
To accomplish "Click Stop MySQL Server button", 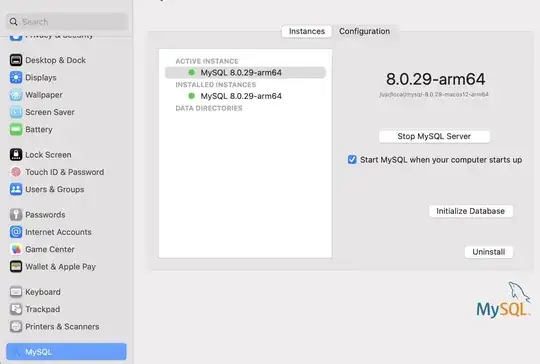I will pos(434,136).
